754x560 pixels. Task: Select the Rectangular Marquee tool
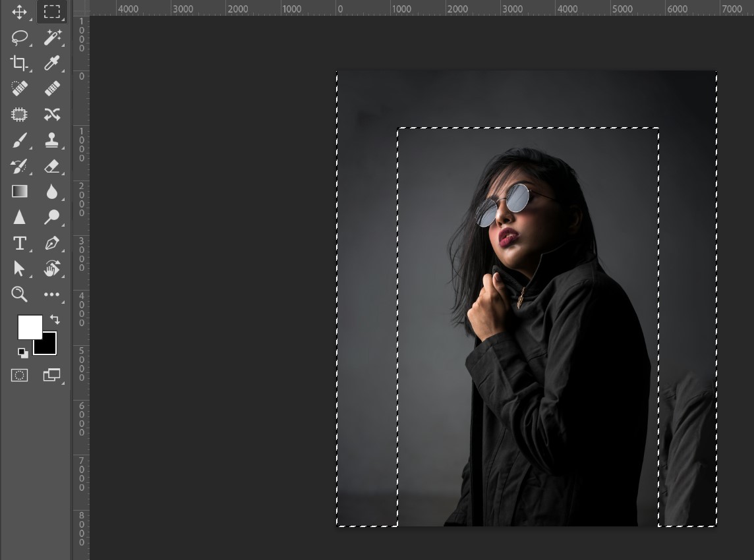coord(52,12)
